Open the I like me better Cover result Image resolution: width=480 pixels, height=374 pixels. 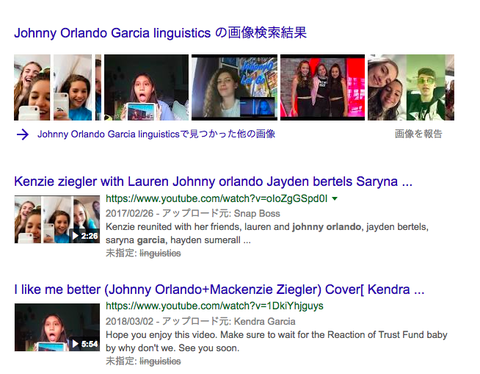[x=219, y=290]
